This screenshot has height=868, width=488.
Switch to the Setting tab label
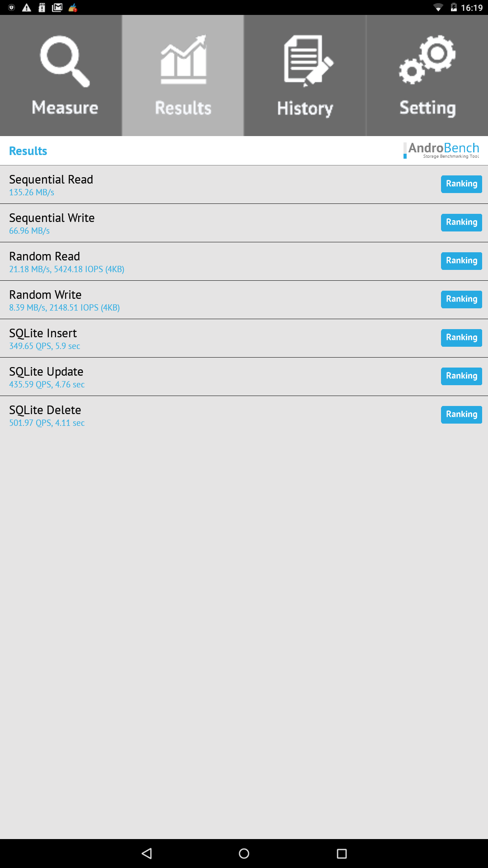[427, 108]
